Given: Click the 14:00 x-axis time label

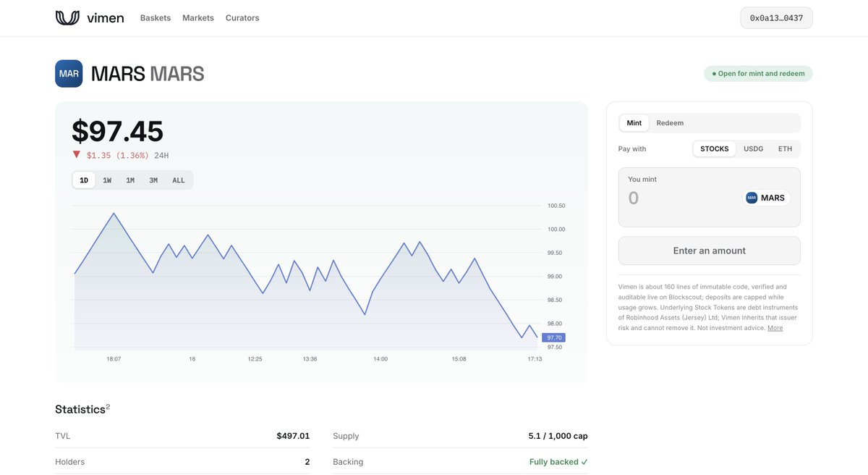Looking at the screenshot, I should (380, 359).
